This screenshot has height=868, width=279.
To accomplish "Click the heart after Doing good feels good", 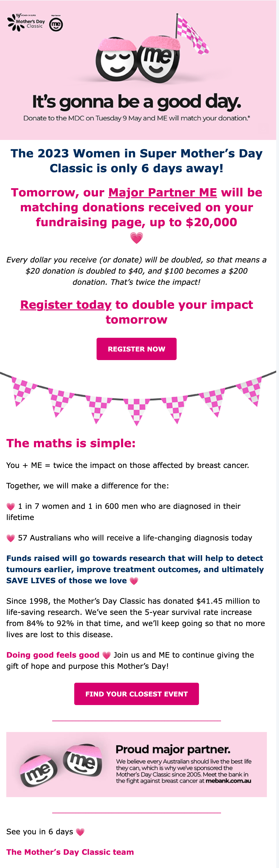I will click(x=106, y=655).
